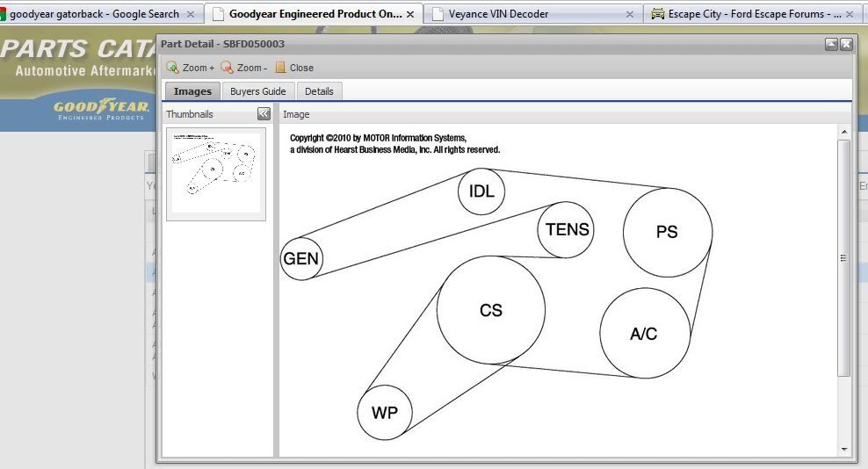The width and height of the screenshot is (868, 469).
Task: Click the A/C pulley label
Action: (644, 334)
